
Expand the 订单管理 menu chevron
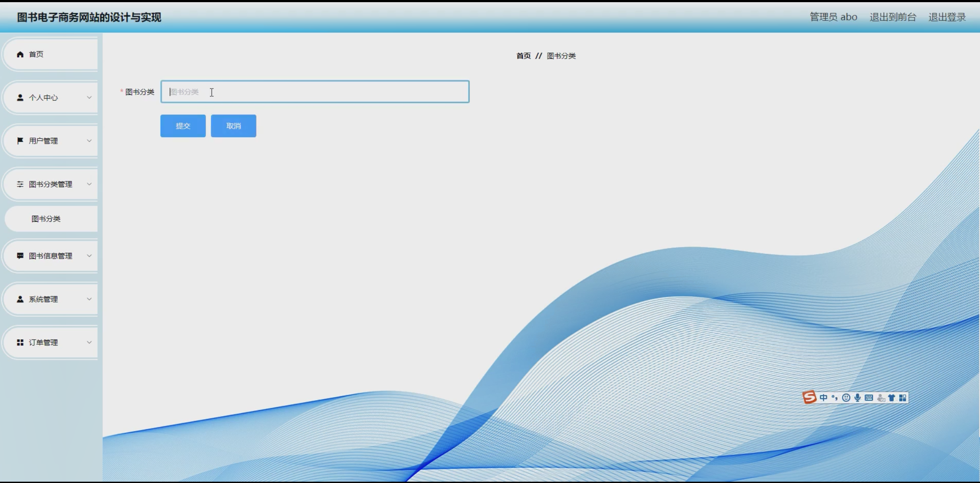click(89, 342)
